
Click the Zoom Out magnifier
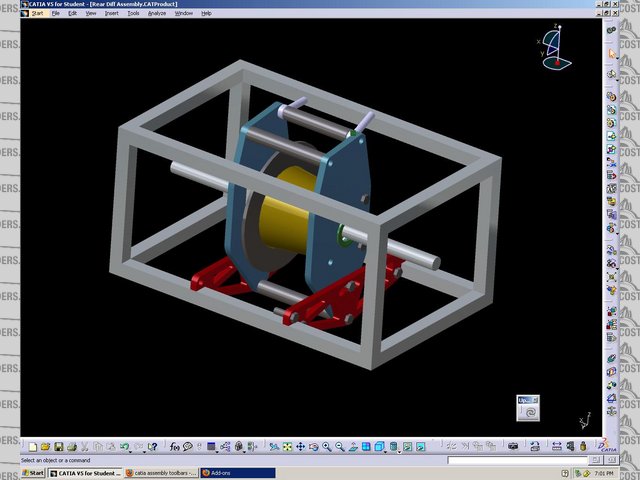(x=340, y=447)
